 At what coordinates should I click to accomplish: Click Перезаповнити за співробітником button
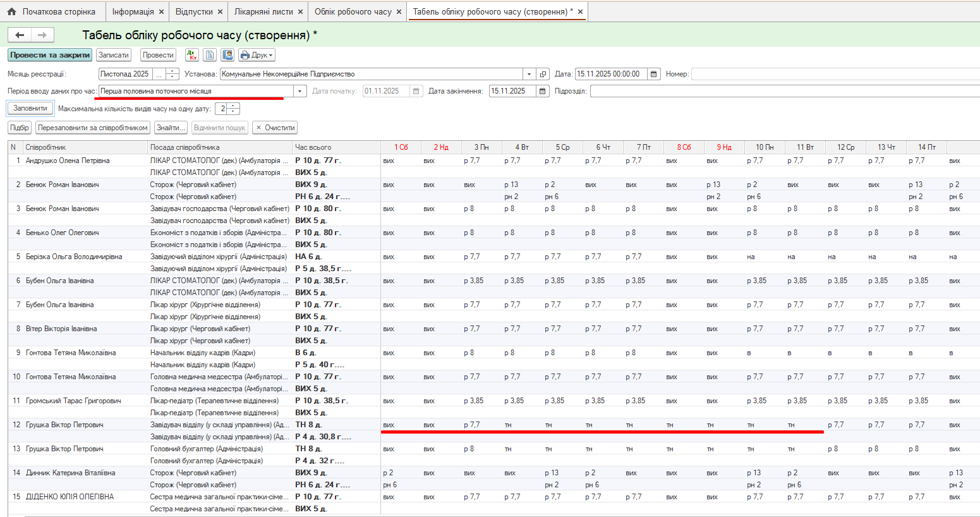pos(93,128)
